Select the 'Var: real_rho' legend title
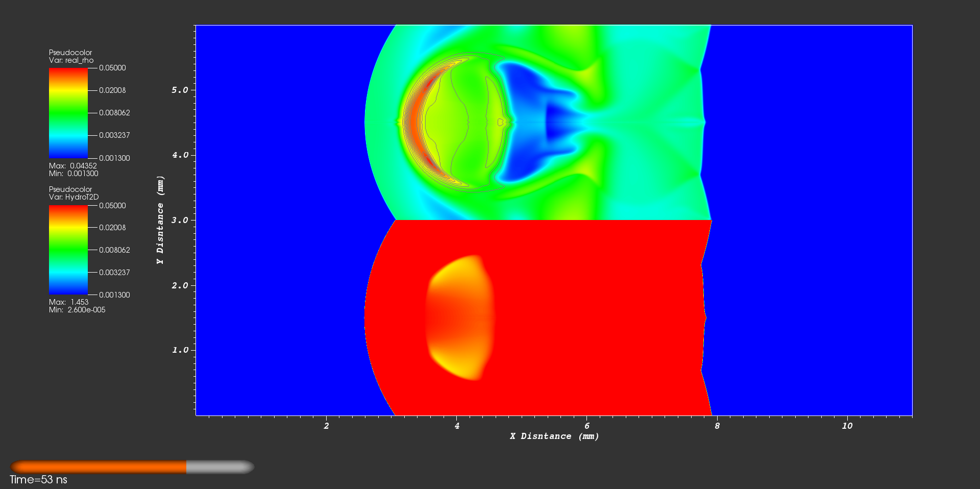 (71, 60)
